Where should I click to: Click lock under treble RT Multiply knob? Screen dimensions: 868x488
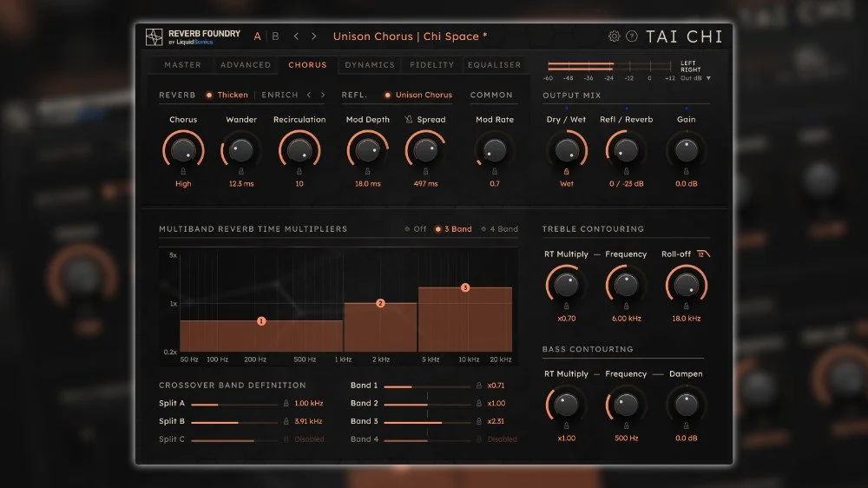(566, 306)
